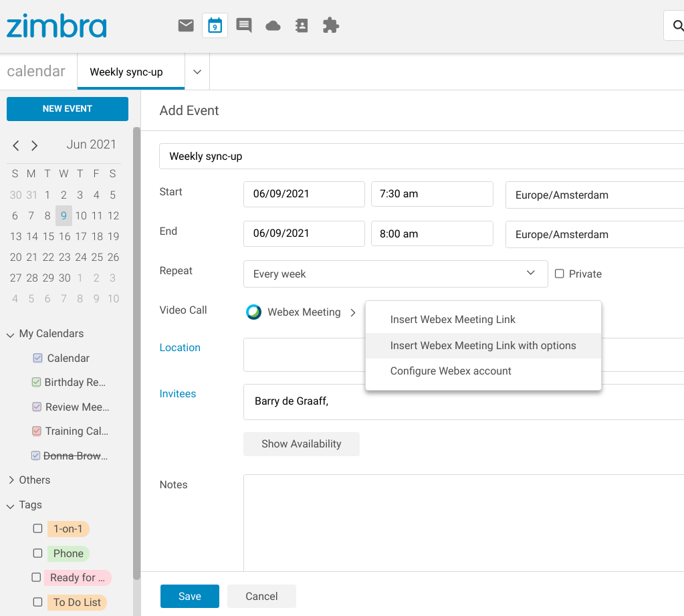Save the event

[190, 596]
